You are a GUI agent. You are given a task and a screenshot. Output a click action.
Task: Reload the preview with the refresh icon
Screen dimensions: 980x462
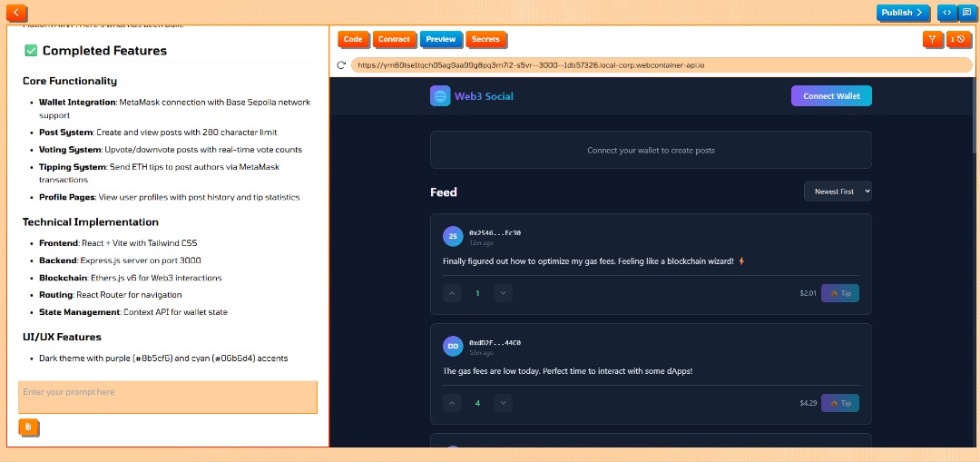341,65
